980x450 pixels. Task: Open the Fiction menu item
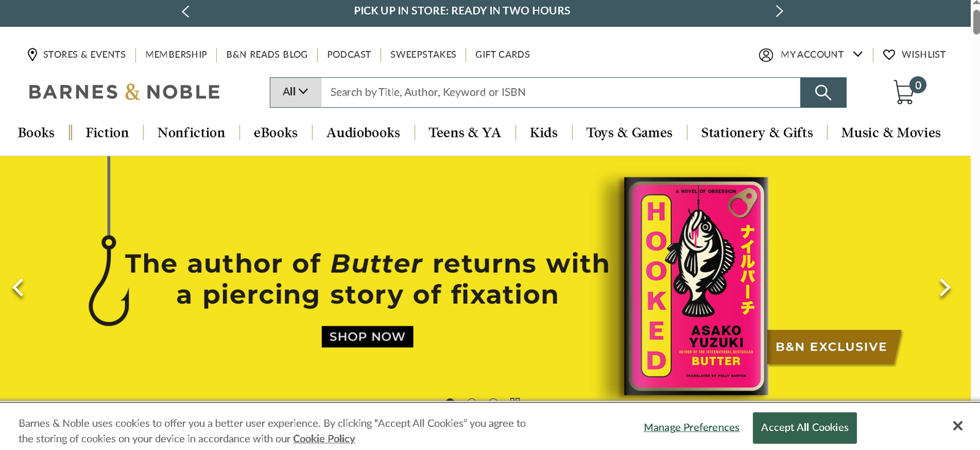coord(107,132)
